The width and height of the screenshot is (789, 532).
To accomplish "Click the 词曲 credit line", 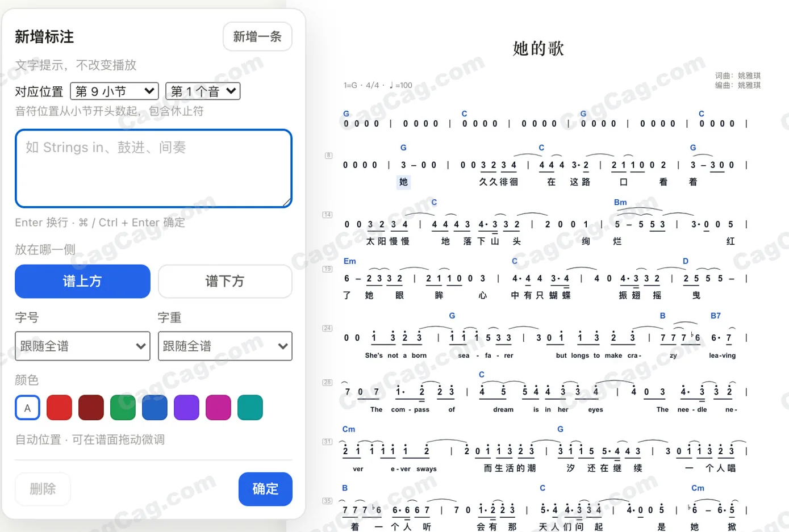I will [x=738, y=76].
